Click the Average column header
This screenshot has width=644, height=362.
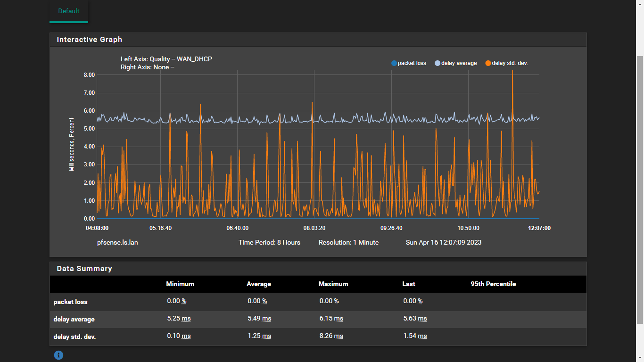pyautogui.click(x=259, y=284)
